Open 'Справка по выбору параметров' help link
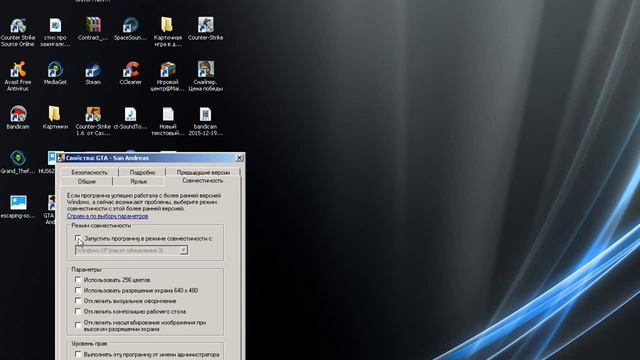This screenshot has height=360, width=640. (x=107, y=216)
